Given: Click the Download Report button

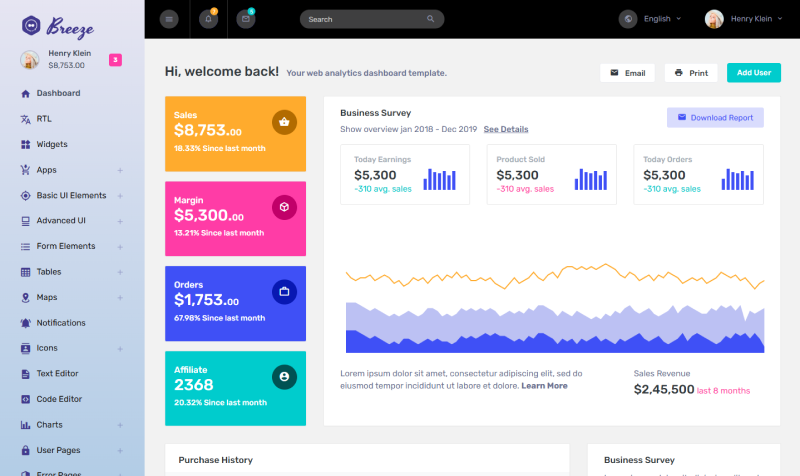Looking at the screenshot, I should click(715, 117).
